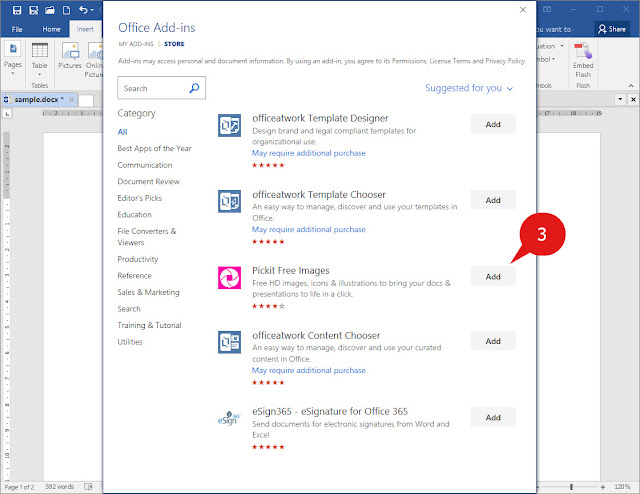Click the Save As icon in quick access toolbar
Screen dimensions: 640x494
(34, 10)
